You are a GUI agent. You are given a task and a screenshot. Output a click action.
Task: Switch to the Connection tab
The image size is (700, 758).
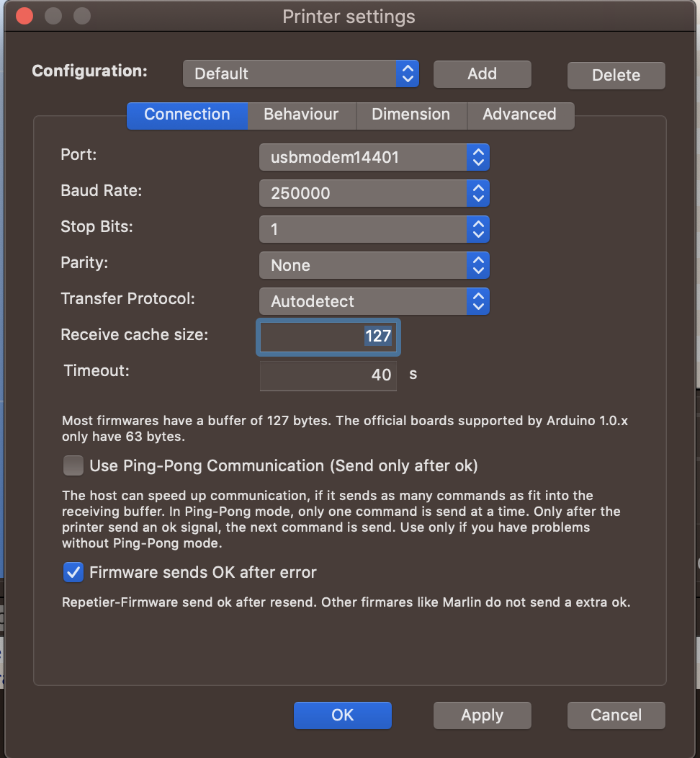[187, 115]
